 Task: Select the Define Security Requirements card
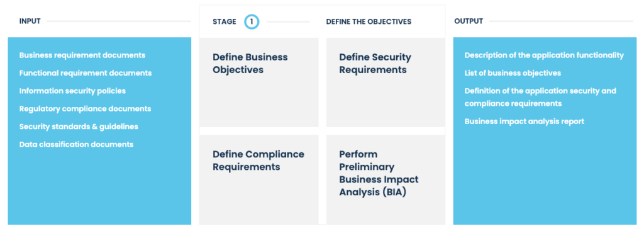point(386,82)
